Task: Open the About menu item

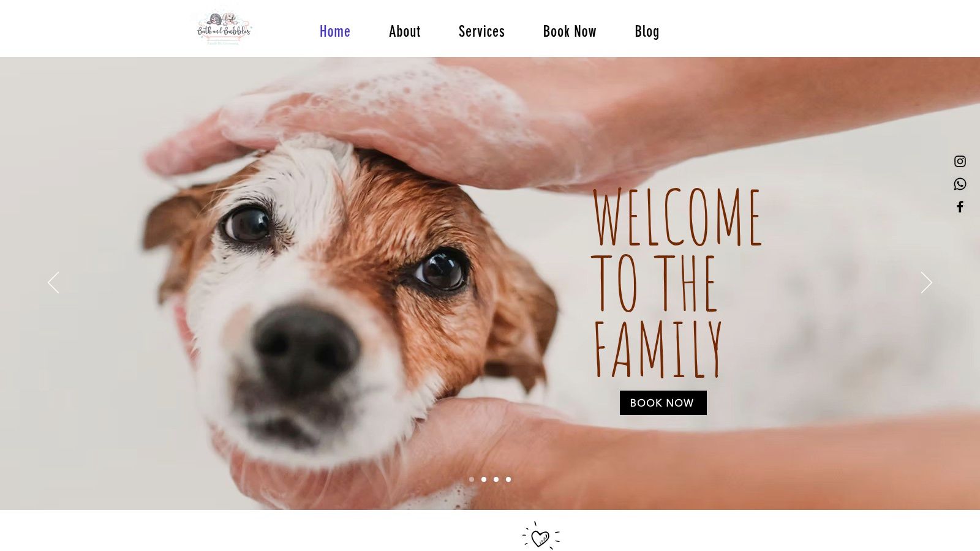Action: click(x=405, y=31)
